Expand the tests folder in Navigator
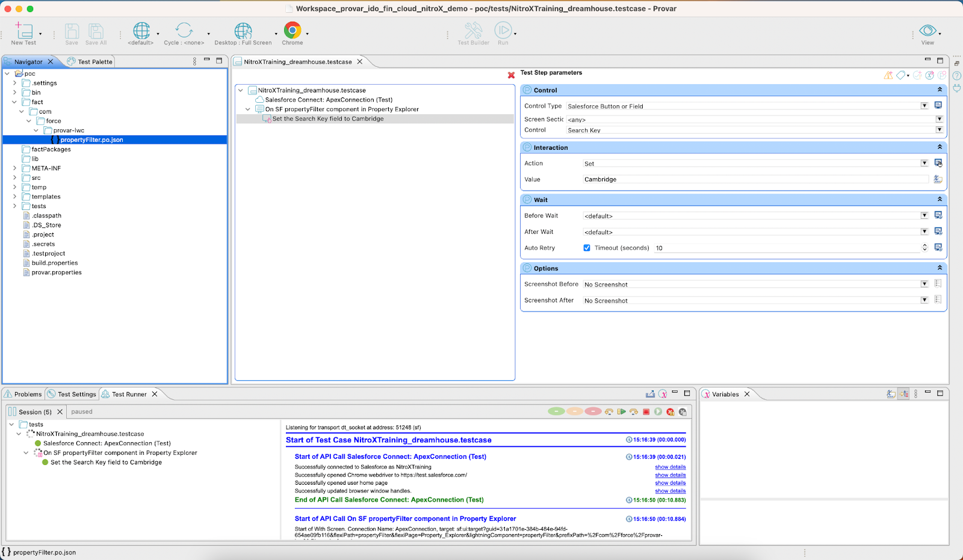The height and width of the screenshot is (560, 963). [x=14, y=206]
